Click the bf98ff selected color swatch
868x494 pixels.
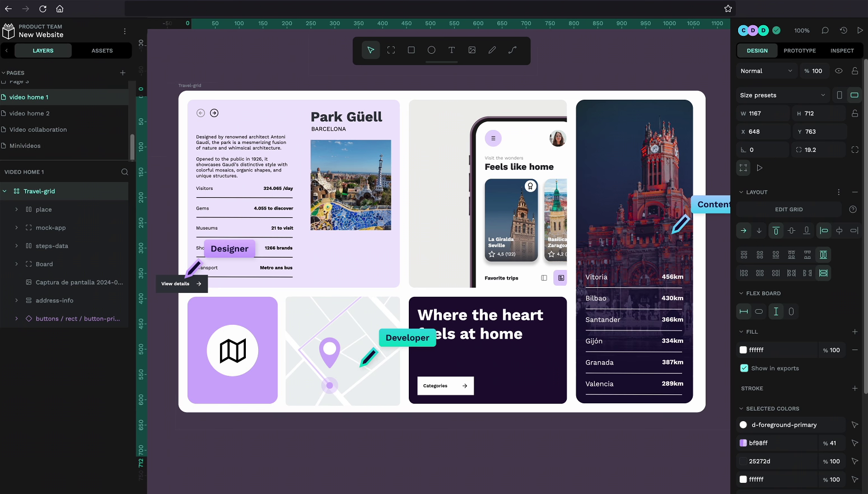[x=743, y=443]
